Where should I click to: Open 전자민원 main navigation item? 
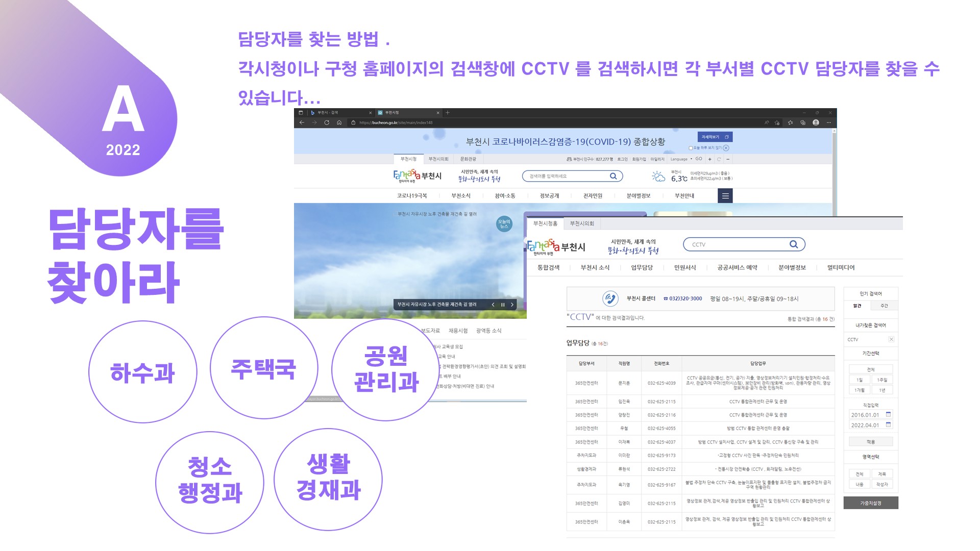pyautogui.click(x=593, y=196)
